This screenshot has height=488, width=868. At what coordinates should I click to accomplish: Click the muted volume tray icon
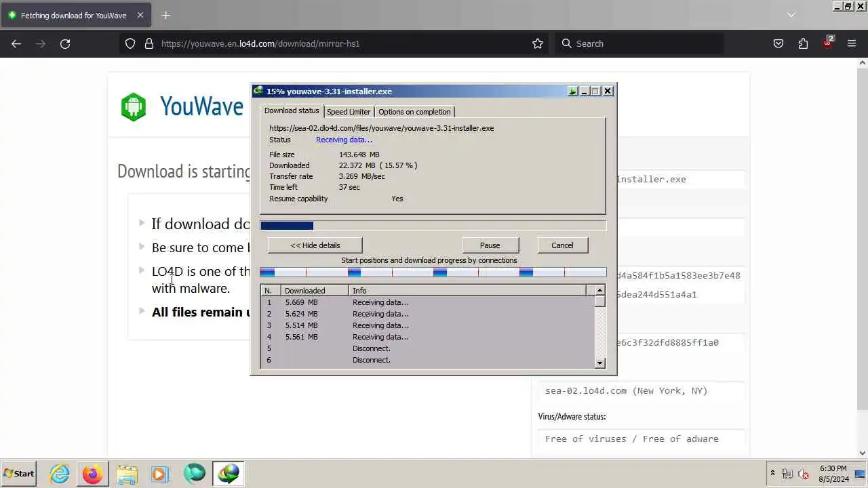click(x=804, y=474)
